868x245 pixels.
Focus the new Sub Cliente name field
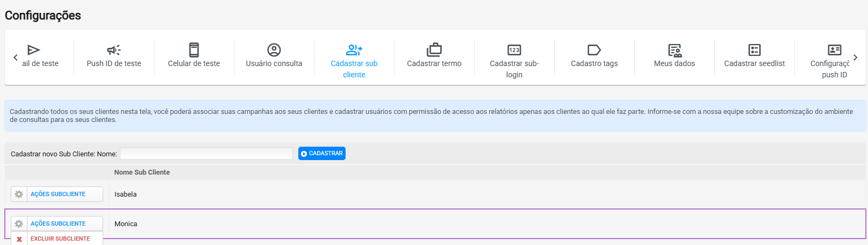[x=206, y=154]
